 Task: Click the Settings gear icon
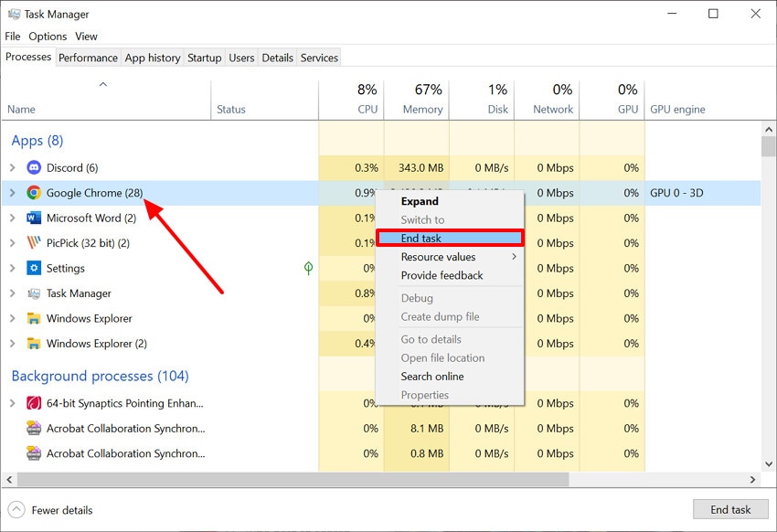34,268
